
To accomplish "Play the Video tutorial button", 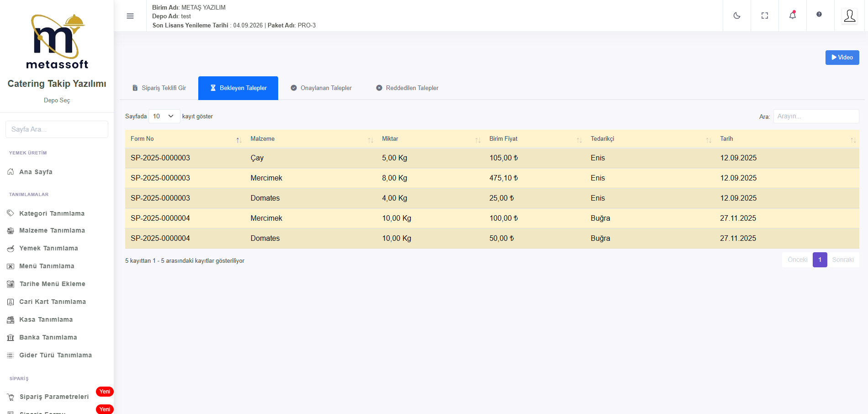I will [842, 58].
